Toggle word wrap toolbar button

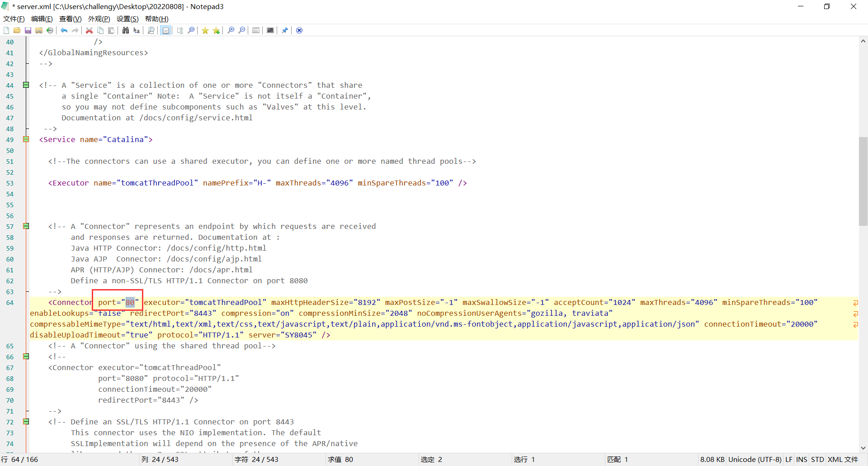pyautogui.click(x=166, y=30)
